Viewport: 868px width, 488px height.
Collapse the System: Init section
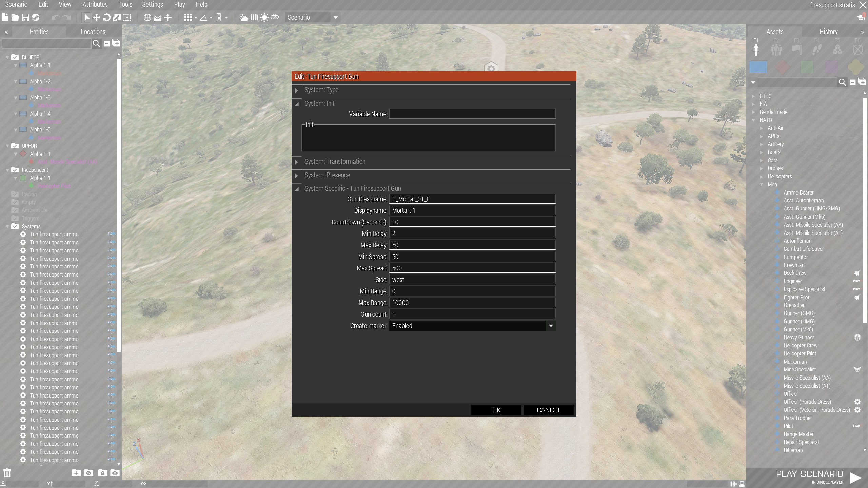[x=297, y=104]
